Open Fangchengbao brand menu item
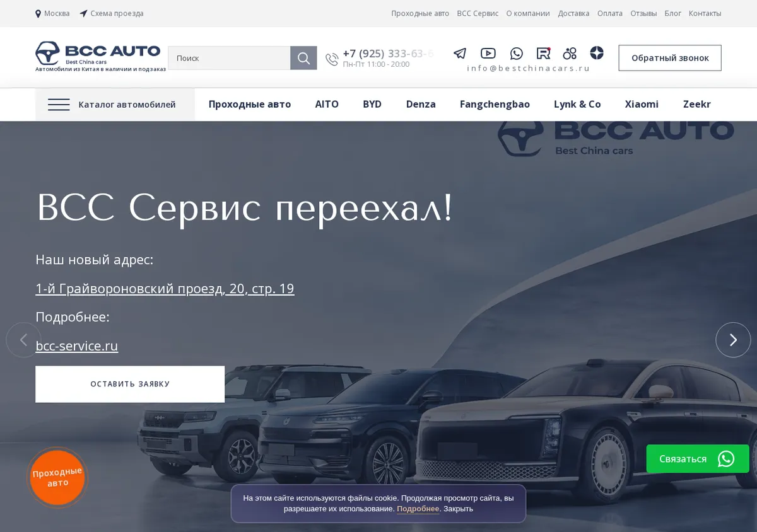The width and height of the screenshot is (757, 532). 495,105
